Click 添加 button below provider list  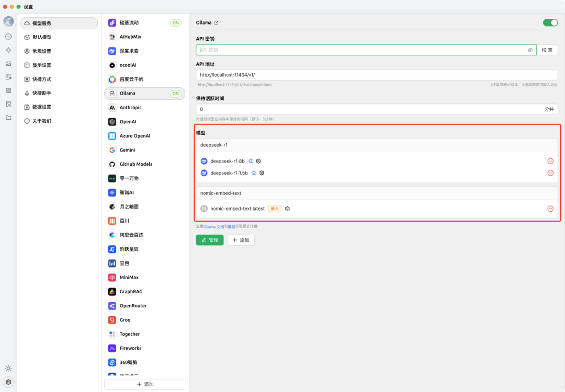click(x=145, y=384)
